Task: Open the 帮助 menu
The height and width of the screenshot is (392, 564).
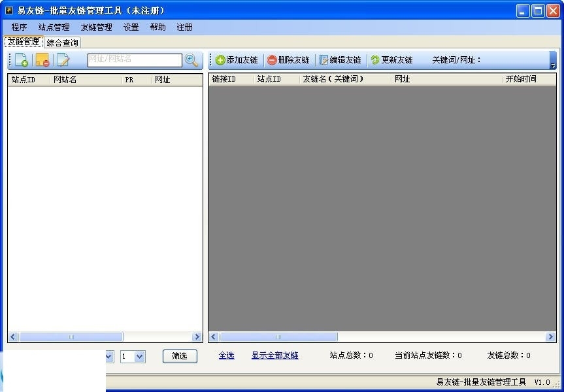Action: tap(158, 27)
